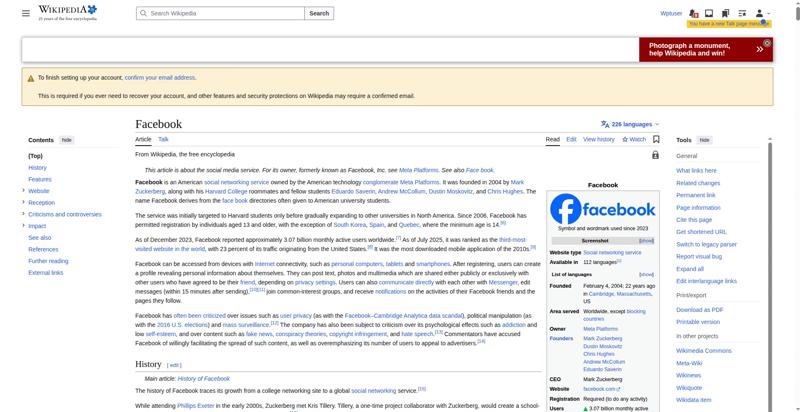Click the translate icon next to 226 languages
The width and height of the screenshot is (800, 412).
tap(605, 124)
